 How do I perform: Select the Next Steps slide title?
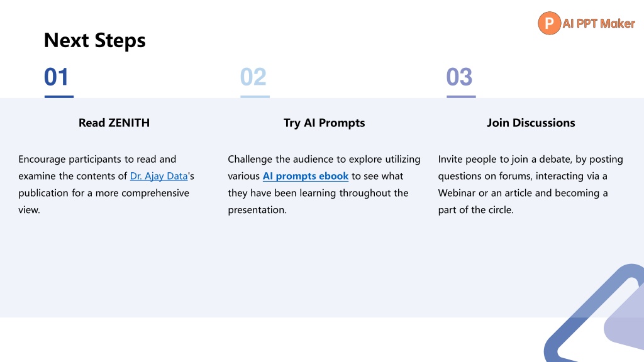(94, 40)
